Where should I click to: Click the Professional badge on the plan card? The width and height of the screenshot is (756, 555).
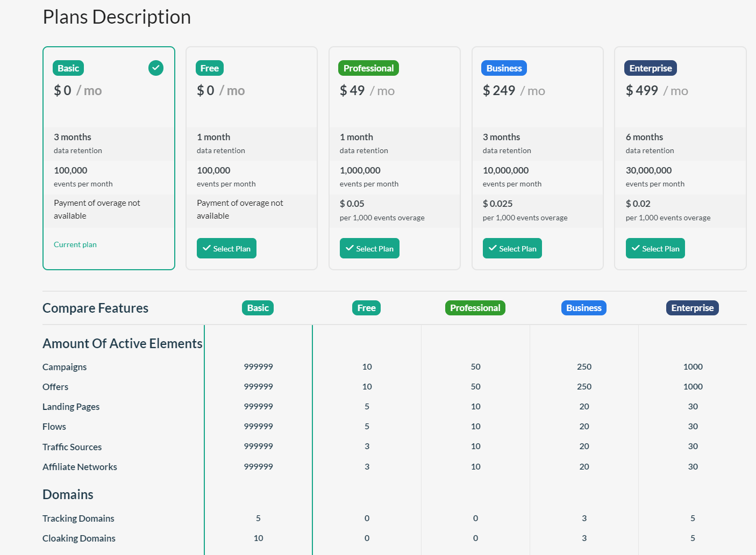368,68
